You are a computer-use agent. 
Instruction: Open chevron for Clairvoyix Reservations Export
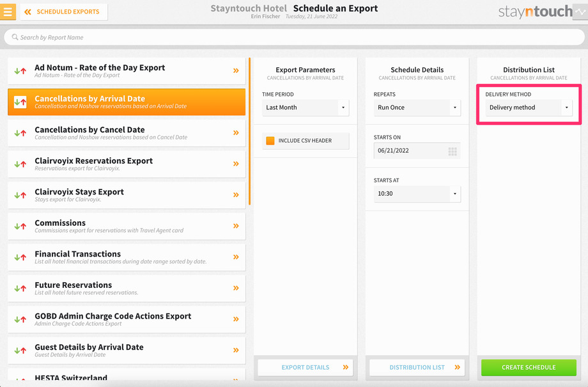(236, 164)
